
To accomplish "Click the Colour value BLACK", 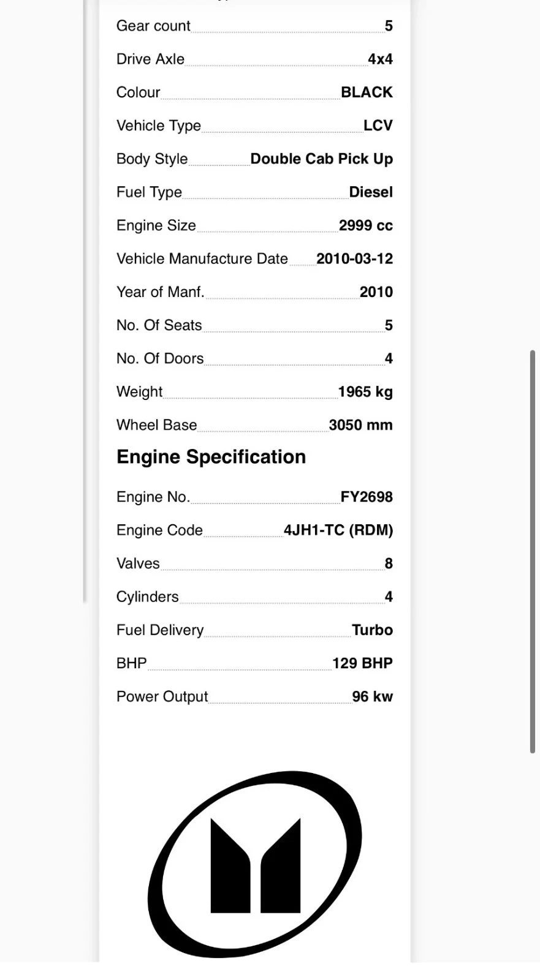I will click(367, 92).
